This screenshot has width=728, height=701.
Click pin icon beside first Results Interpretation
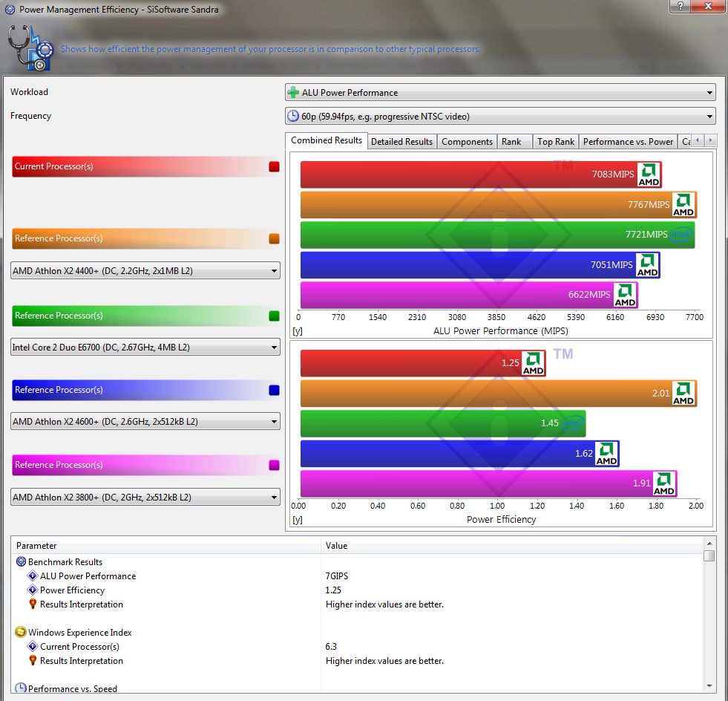pos(33,604)
